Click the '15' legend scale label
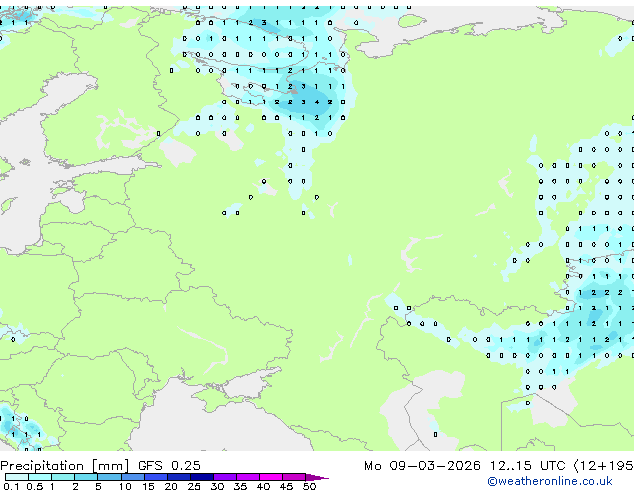The image size is (634, 490). (x=148, y=486)
